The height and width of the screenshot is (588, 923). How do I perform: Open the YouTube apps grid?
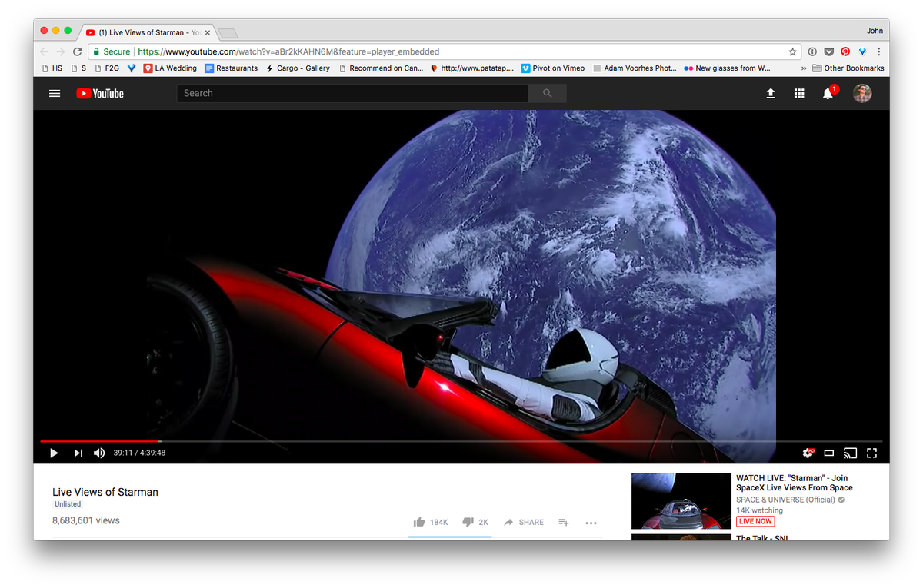tap(799, 93)
